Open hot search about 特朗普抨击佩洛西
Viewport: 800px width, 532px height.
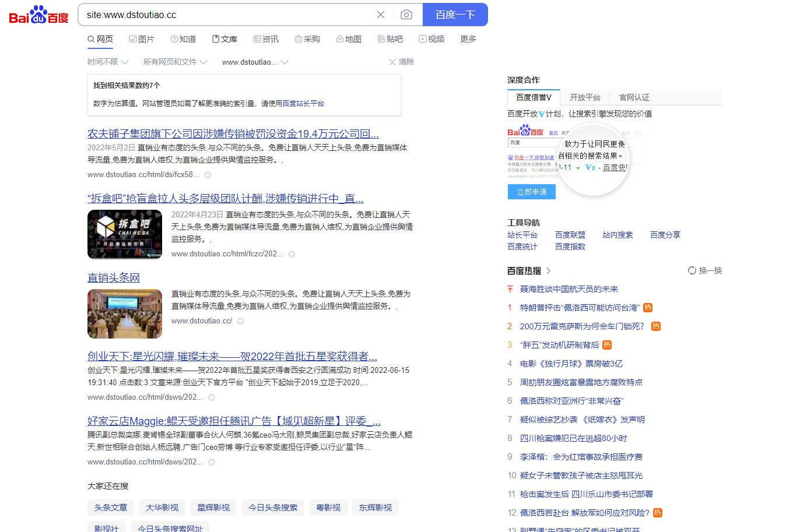click(x=580, y=308)
